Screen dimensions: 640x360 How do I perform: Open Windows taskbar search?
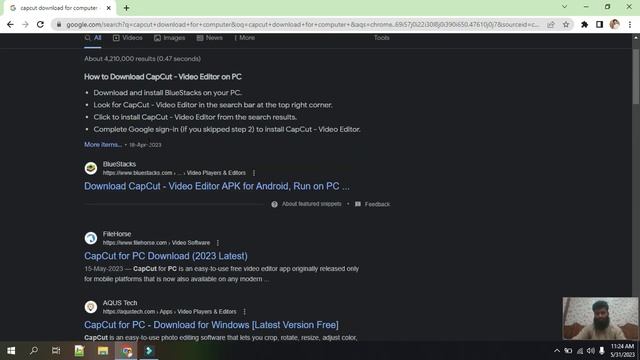click(34, 351)
